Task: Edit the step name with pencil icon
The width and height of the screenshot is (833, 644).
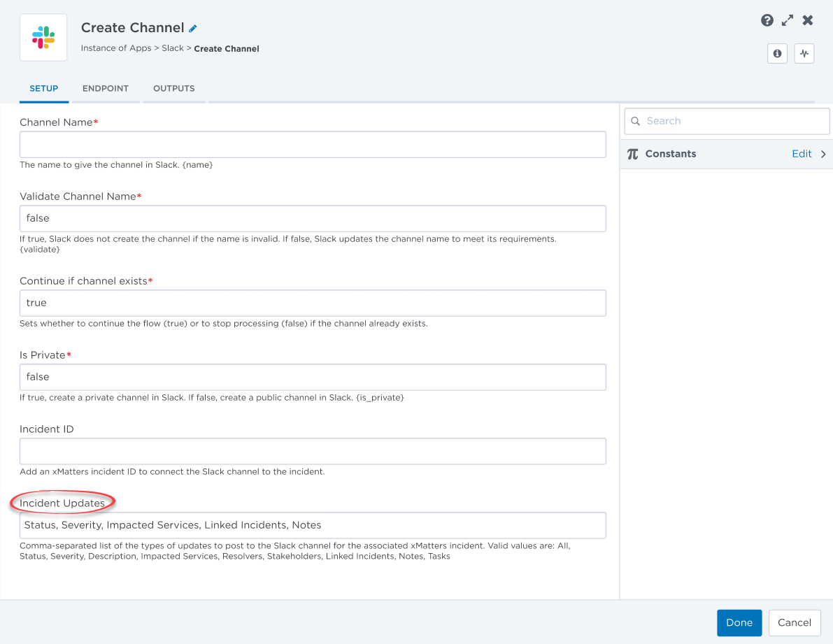Action: [x=193, y=28]
